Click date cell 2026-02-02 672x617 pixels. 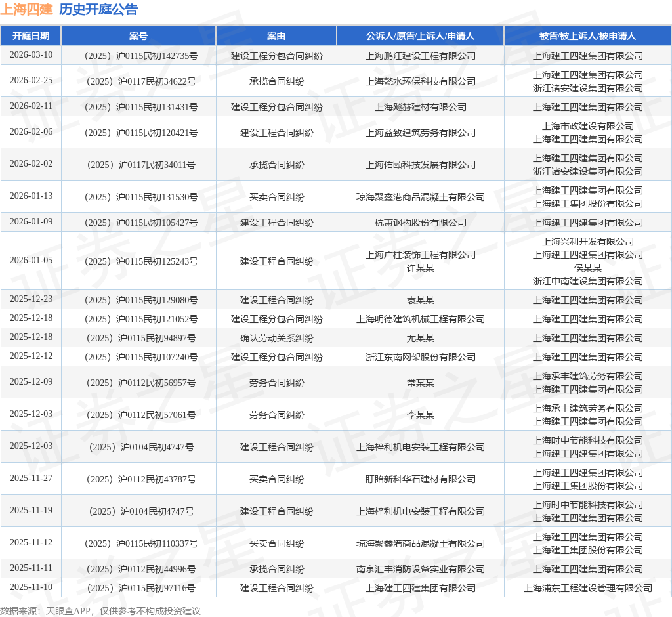31,164
